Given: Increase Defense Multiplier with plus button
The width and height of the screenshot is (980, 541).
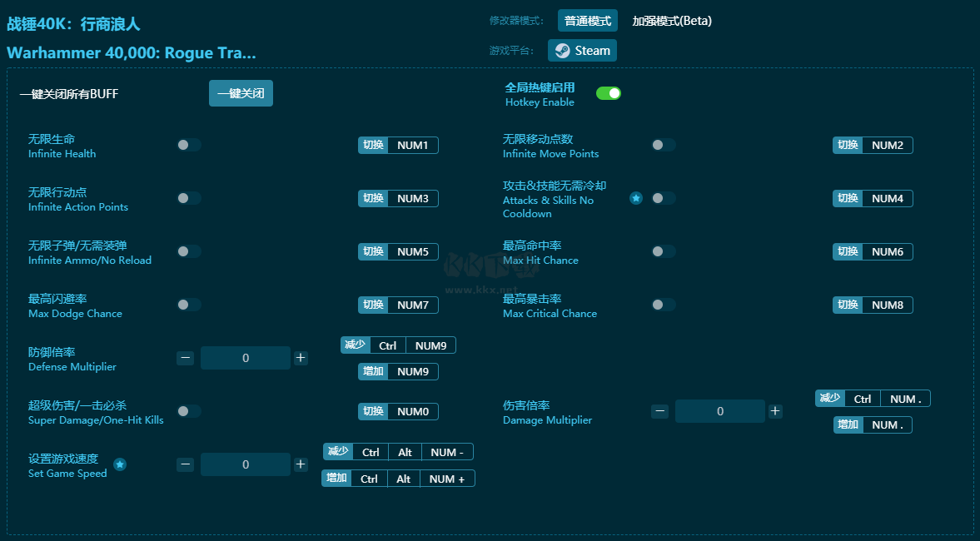Looking at the screenshot, I should [301, 358].
